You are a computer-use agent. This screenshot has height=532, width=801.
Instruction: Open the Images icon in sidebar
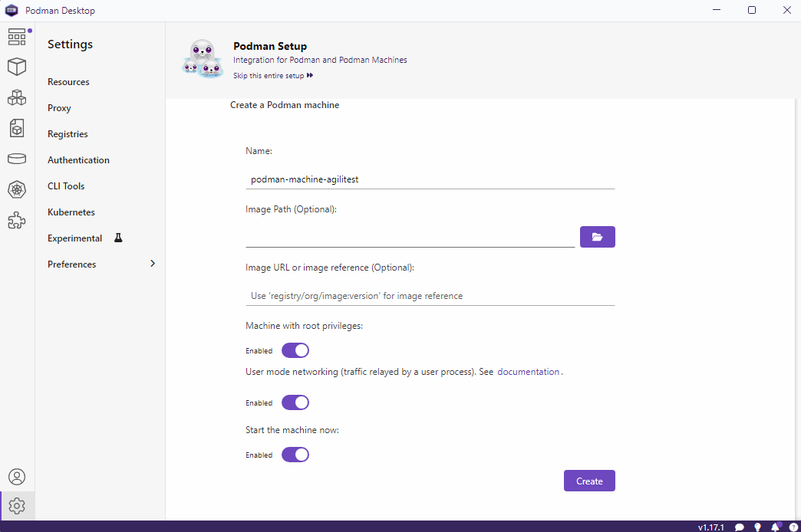(17, 128)
